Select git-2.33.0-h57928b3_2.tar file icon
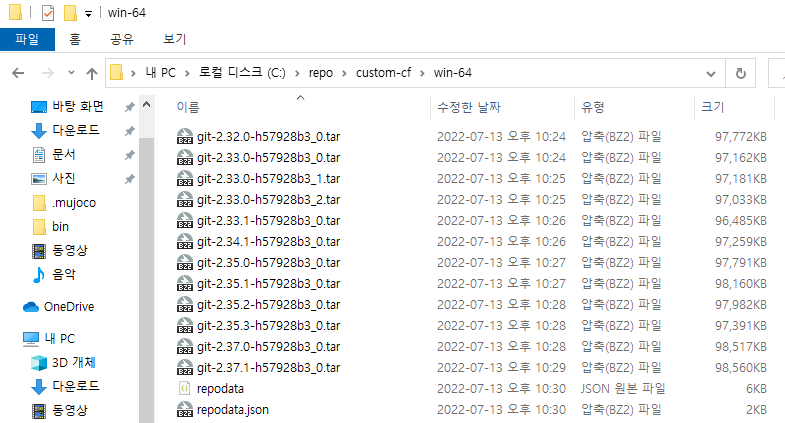The height and width of the screenshot is (423, 785). (185, 199)
